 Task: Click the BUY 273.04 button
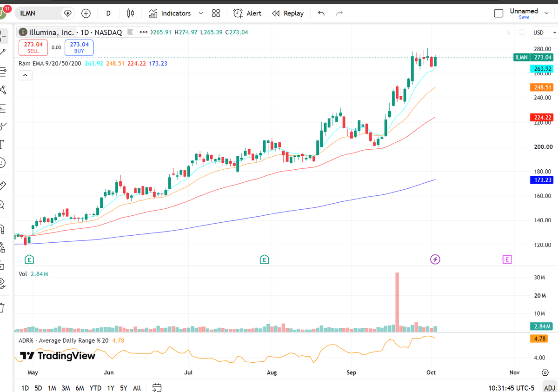tap(79, 47)
